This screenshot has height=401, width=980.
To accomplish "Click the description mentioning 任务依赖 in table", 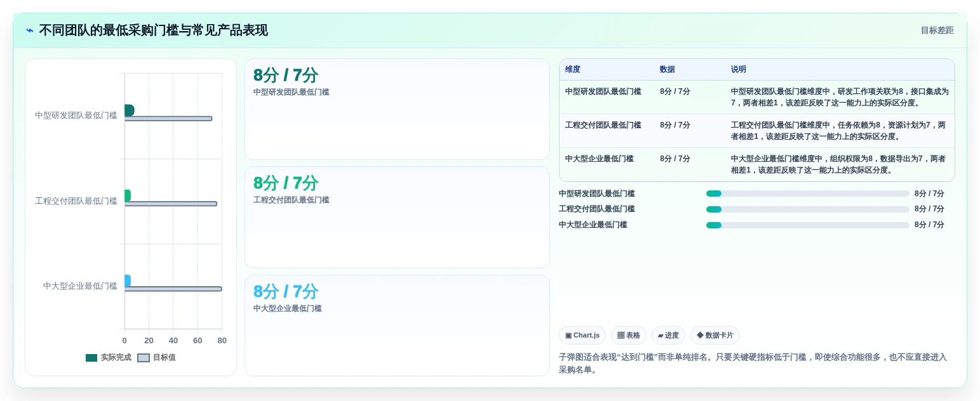I will [x=838, y=131].
